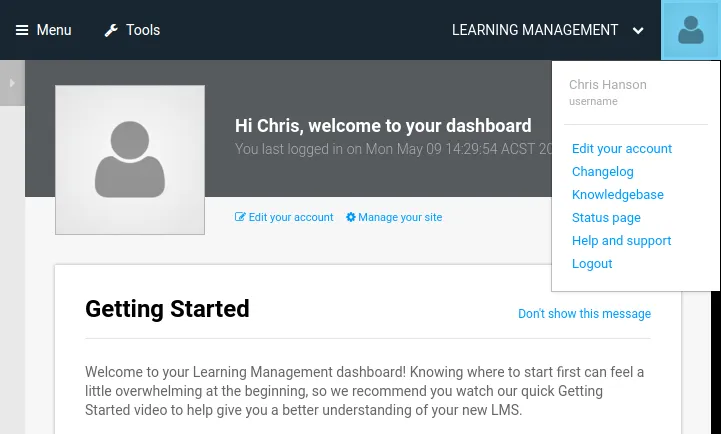The width and height of the screenshot is (721, 434).
Task: Open the Learning Management dropdown
Action: (535, 30)
